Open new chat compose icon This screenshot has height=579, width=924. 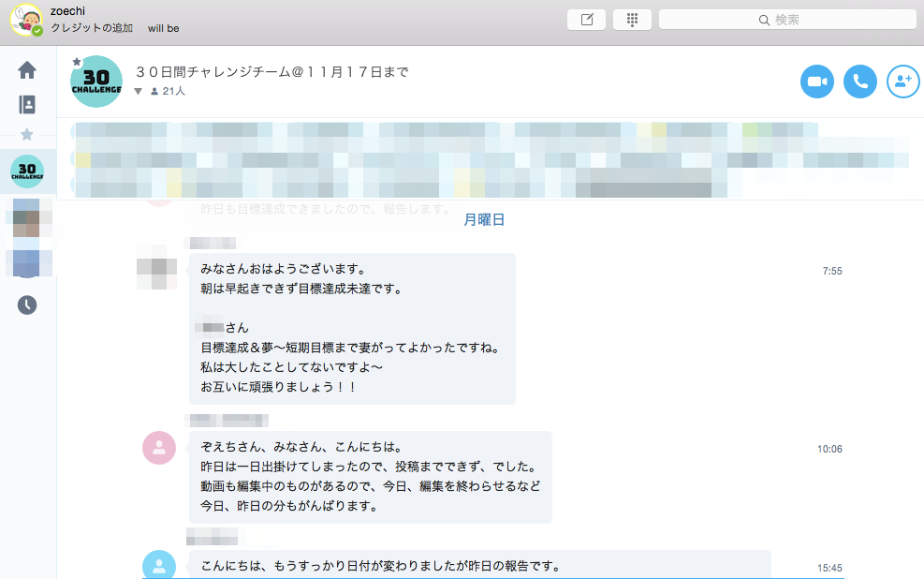tap(586, 20)
